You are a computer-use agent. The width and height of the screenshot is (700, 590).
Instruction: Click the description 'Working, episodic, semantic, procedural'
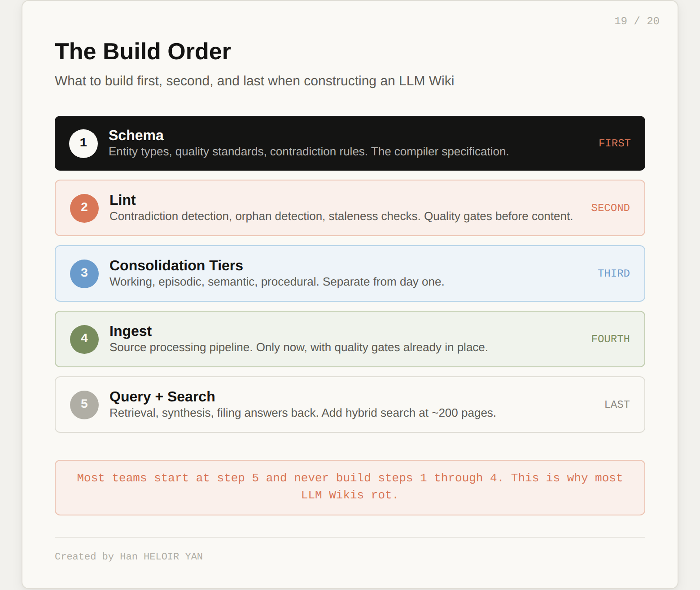point(277,282)
